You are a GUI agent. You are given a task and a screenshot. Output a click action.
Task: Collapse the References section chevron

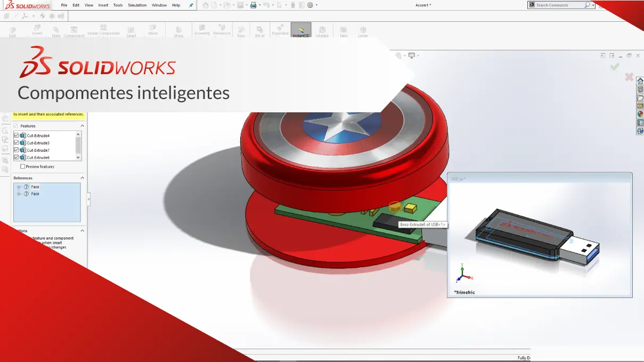tap(82, 178)
